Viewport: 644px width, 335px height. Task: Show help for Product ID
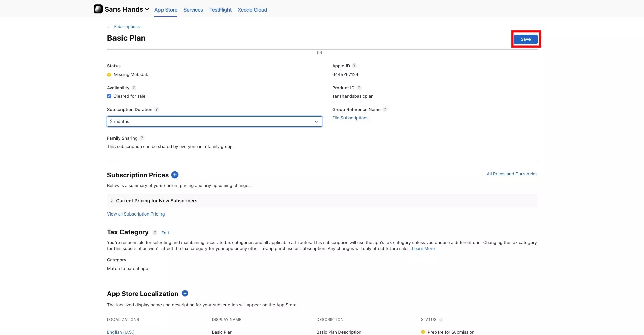[x=359, y=88]
